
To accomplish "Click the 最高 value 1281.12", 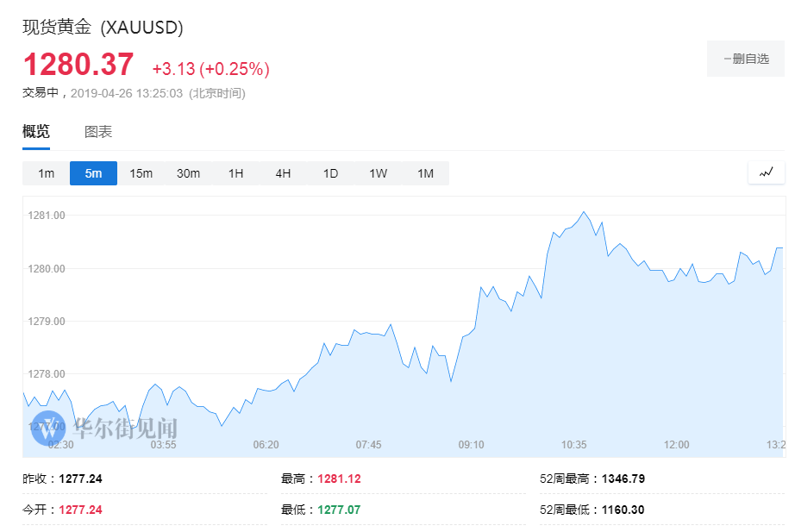I will 339,479.
